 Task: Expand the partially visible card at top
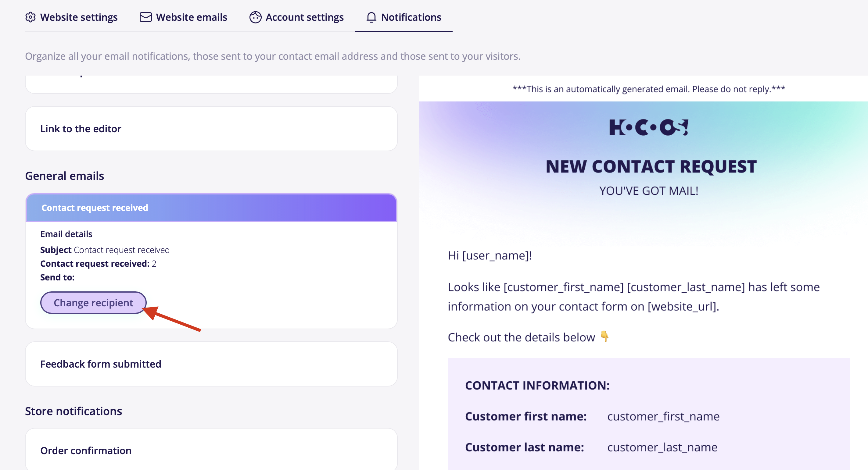[x=211, y=84]
